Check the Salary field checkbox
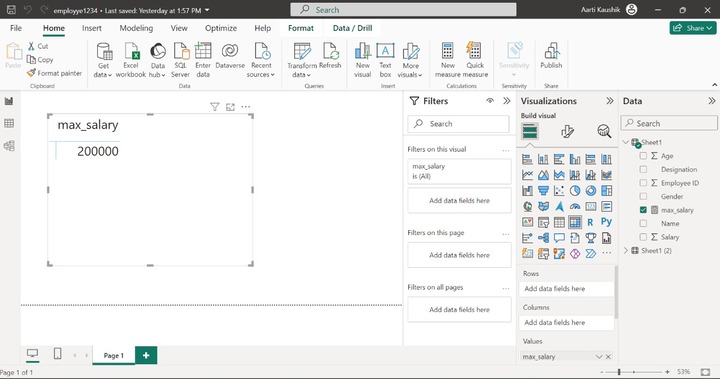Viewport: 720px width, 379px height. 643,237
